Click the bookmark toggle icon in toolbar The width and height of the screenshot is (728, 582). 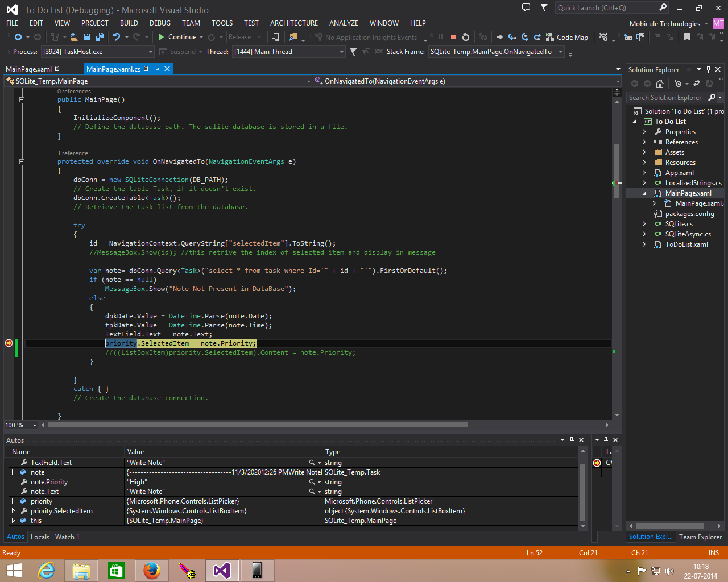tap(687, 37)
